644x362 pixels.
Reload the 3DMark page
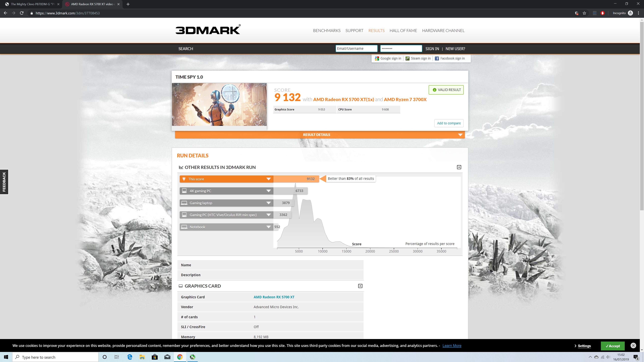22,13
